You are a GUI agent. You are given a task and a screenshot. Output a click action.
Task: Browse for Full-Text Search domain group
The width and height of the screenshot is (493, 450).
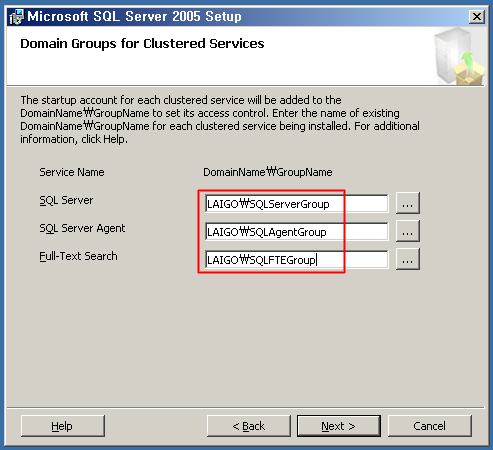[x=408, y=259]
